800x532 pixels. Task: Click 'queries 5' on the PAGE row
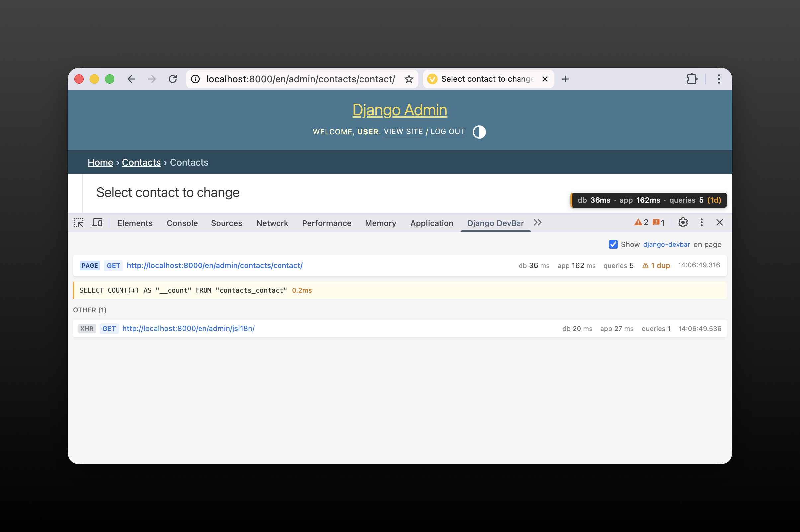(x=618, y=266)
